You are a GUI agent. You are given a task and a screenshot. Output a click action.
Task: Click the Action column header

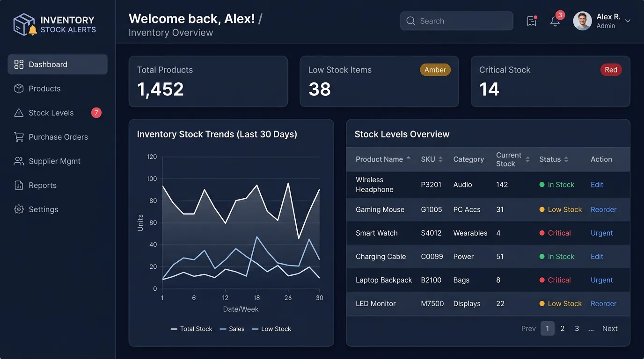(x=601, y=159)
